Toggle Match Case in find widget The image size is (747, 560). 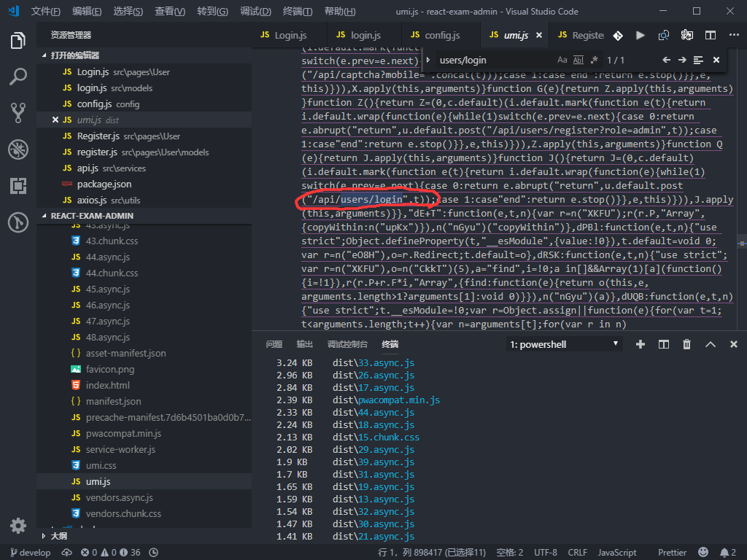click(x=562, y=60)
